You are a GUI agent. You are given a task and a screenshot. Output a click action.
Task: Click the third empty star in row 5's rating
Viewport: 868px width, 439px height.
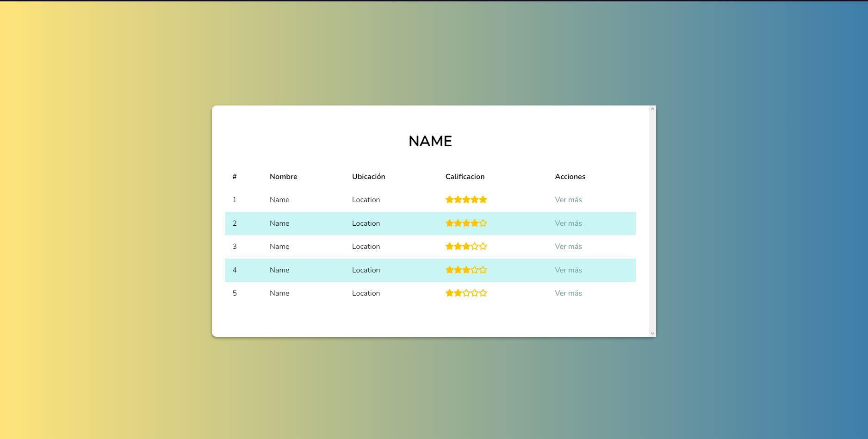(x=466, y=293)
